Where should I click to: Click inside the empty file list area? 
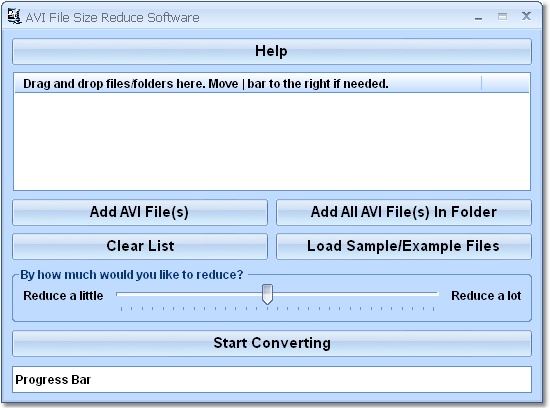(x=272, y=141)
